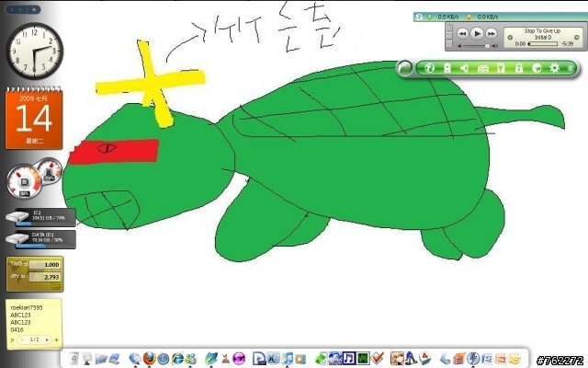The height and width of the screenshot is (368, 588).
Task: Add a new sticky note with plus button
Action: click(56, 339)
